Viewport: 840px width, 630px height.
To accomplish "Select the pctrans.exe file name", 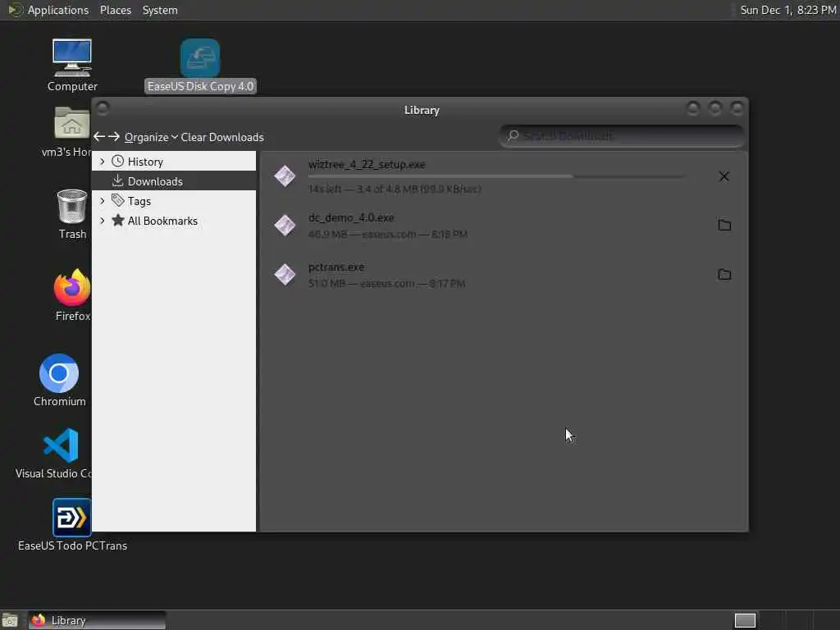I will [x=336, y=267].
